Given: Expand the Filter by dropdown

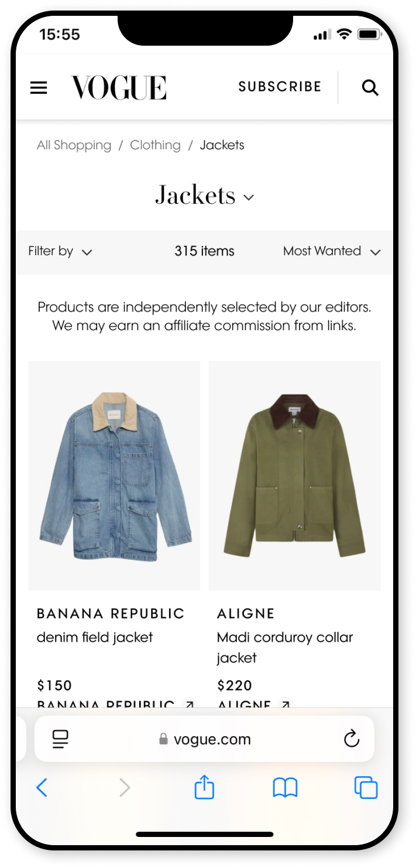Looking at the screenshot, I should 60,251.
